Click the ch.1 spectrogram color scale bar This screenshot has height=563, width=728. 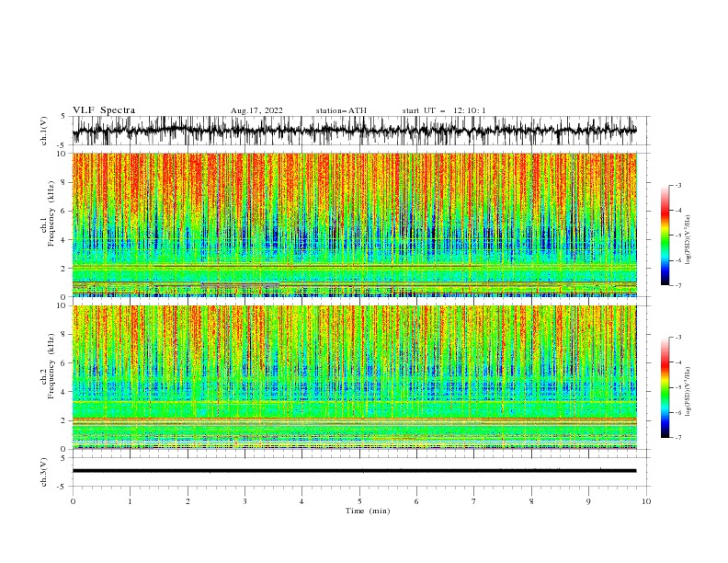point(665,236)
